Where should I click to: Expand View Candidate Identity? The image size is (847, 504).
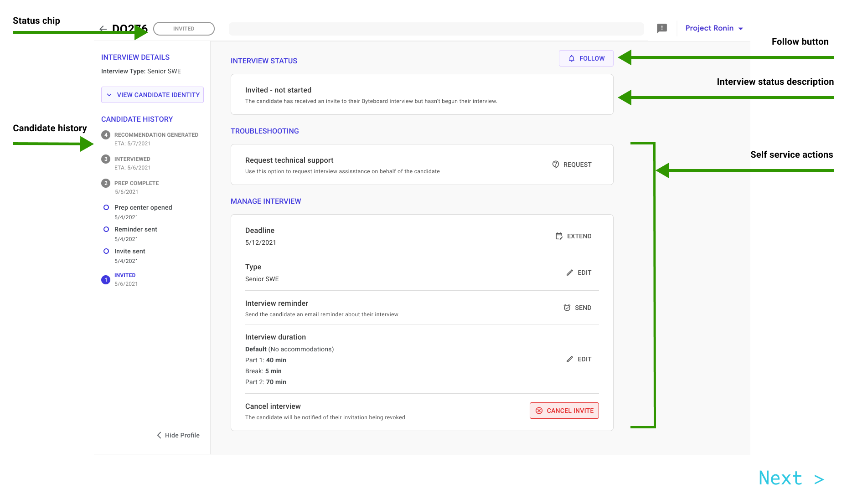(152, 95)
